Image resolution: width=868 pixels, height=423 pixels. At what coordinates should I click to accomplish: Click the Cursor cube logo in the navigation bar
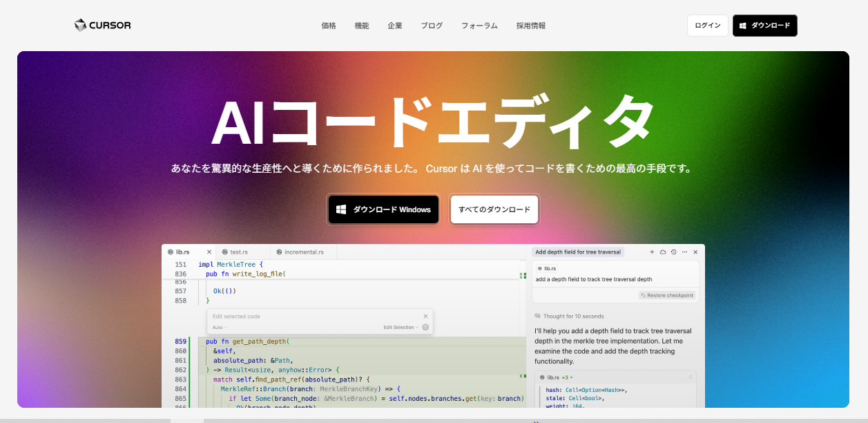click(x=79, y=25)
